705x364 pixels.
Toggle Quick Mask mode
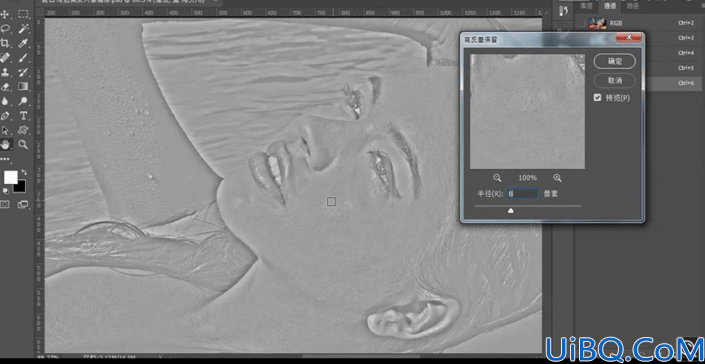click(x=5, y=204)
